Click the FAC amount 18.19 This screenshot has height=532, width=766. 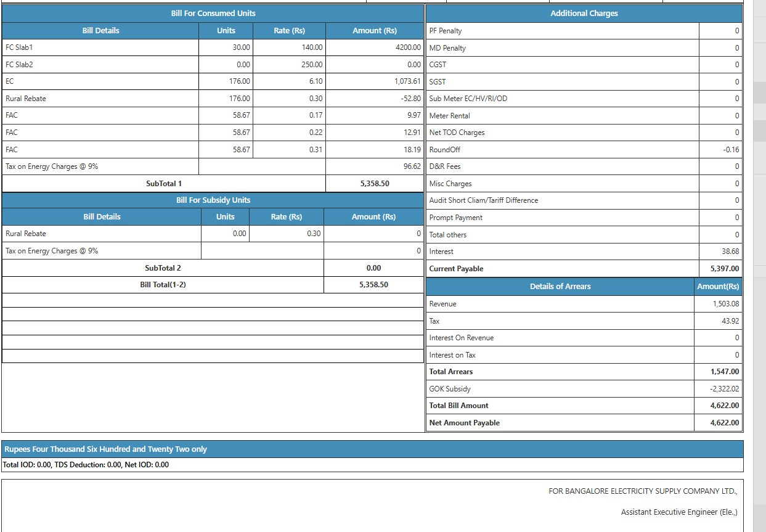[412, 150]
